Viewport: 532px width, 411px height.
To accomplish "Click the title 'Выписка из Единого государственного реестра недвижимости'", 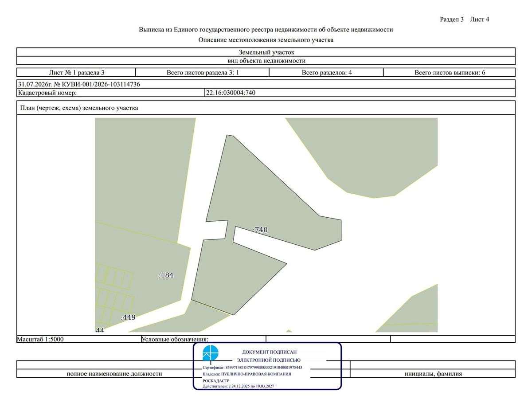I will [x=266, y=30].
